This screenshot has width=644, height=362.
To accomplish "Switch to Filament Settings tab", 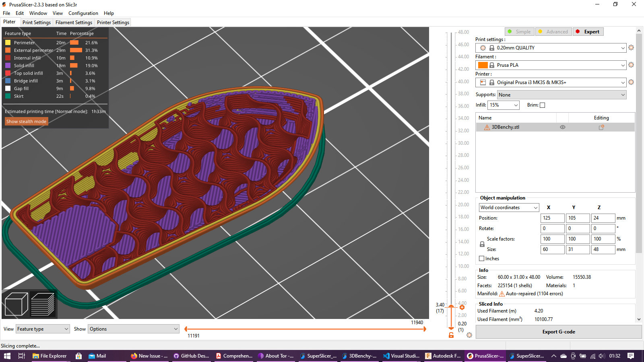I will pyautogui.click(x=74, y=23).
